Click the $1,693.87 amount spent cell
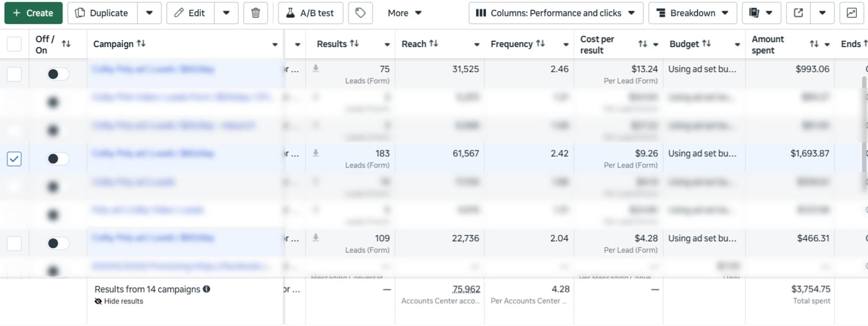The width and height of the screenshot is (868, 326). click(x=790, y=159)
